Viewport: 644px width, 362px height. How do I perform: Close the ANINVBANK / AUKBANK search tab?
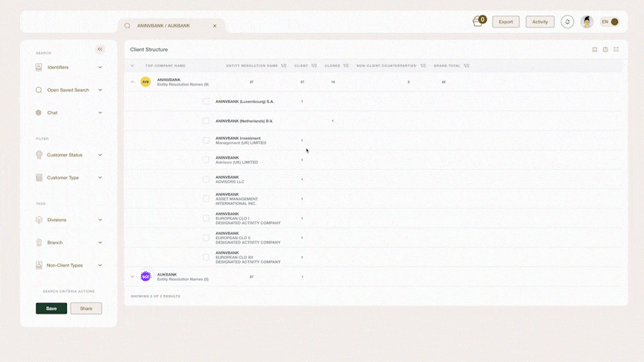[x=215, y=26]
